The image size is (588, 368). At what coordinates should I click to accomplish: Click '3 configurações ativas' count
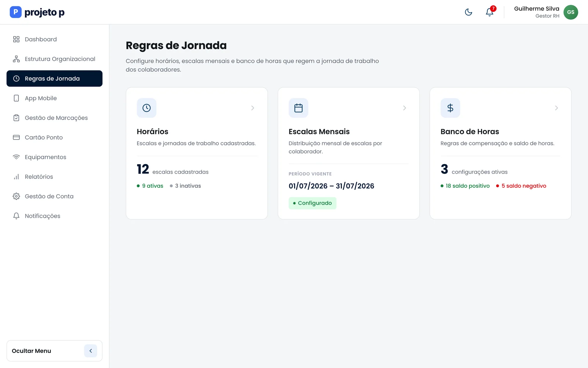[474, 169]
